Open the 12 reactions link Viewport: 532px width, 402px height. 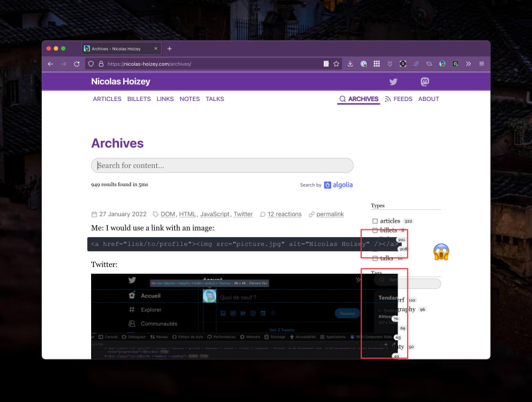click(x=285, y=214)
